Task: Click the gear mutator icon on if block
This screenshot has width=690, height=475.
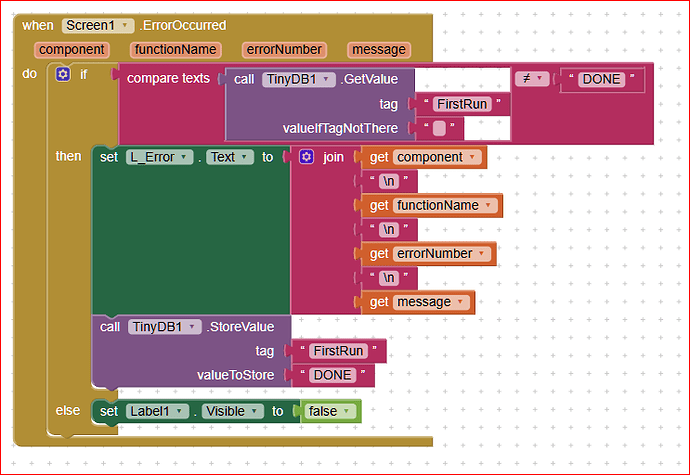Action: click(x=63, y=75)
